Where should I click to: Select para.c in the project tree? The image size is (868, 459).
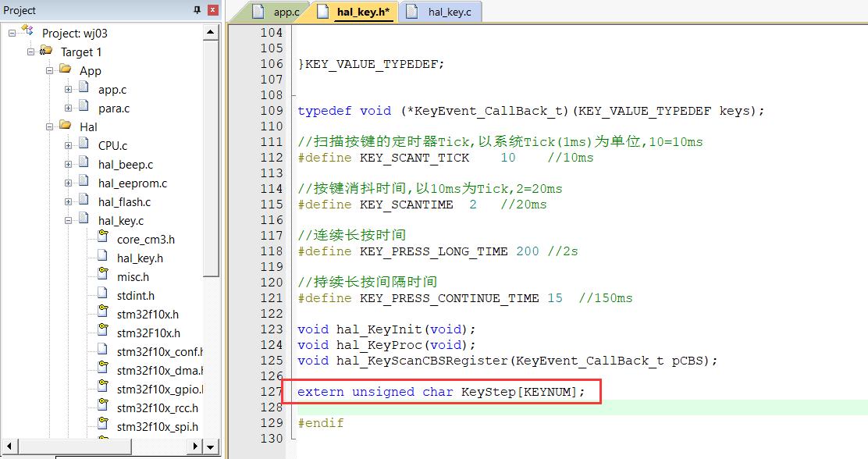point(114,109)
